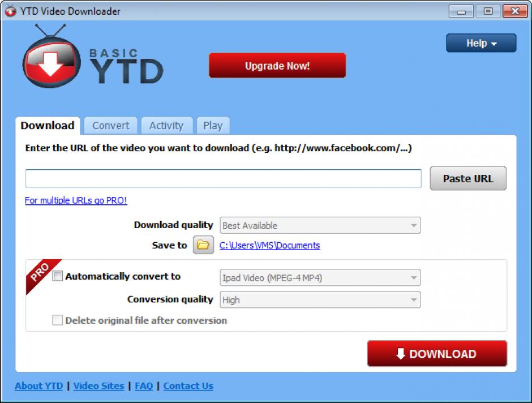Click the YTD red TV logo
532x403 pixels.
coord(52,57)
